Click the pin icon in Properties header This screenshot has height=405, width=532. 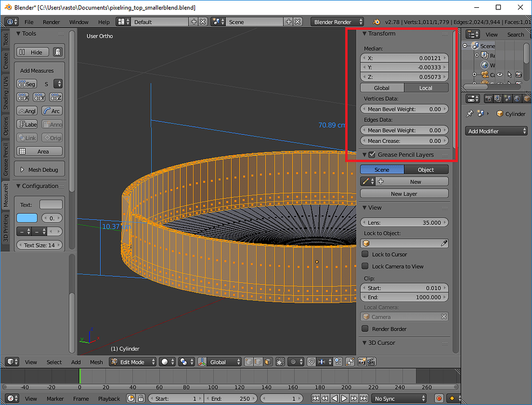point(470,114)
